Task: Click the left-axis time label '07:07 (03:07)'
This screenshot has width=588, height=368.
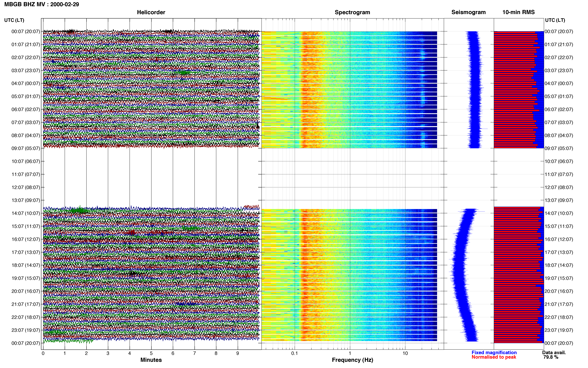Action: (x=26, y=122)
